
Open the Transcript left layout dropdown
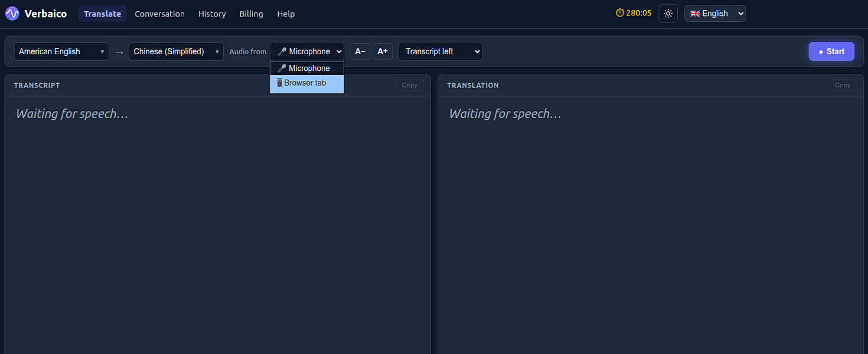(x=440, y=51)
